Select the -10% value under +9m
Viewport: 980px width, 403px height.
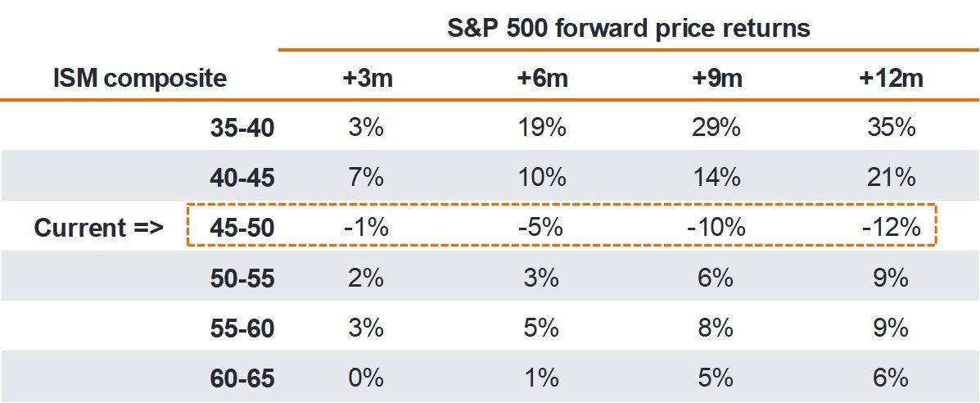(716, 229)
